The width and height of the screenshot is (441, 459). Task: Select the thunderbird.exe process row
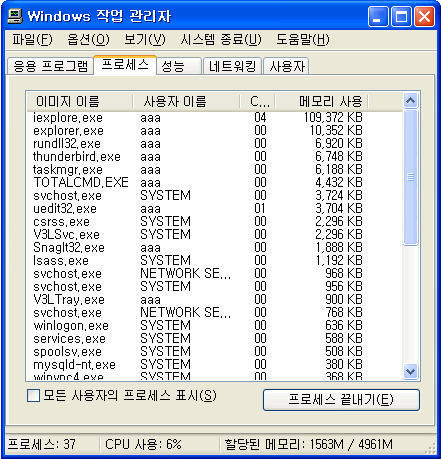coord(214,157)
